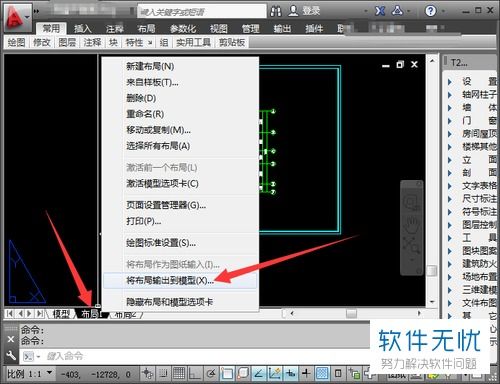Focus the keyword search box in title bar
Screen dimensions: 500x384
click(202, 12)
